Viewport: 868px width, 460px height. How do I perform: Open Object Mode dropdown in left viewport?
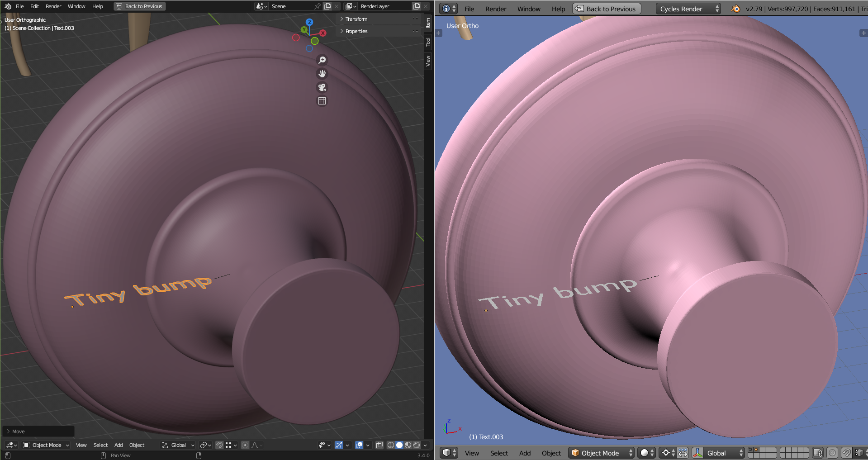(x=46, y=445)
